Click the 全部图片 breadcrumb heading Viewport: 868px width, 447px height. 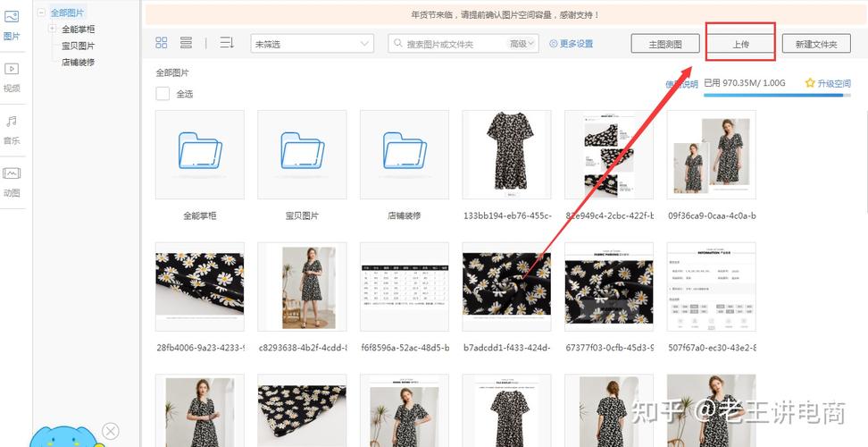172,72
